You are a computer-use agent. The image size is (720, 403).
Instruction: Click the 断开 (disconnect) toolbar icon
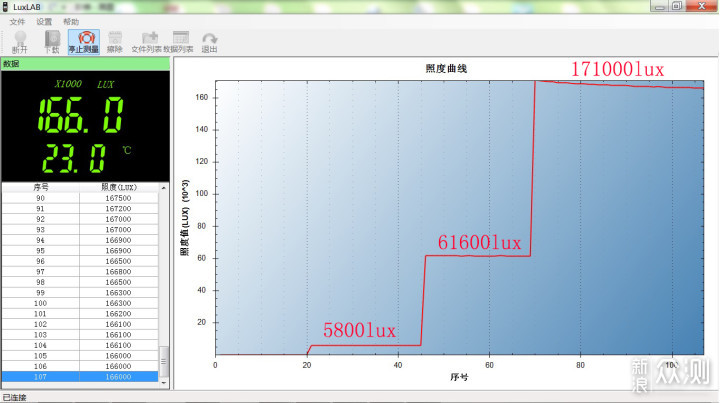(x=20, y=42)
